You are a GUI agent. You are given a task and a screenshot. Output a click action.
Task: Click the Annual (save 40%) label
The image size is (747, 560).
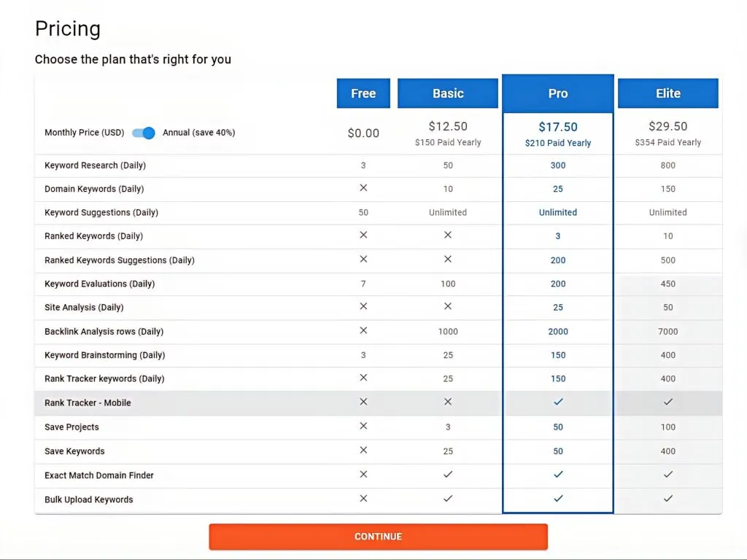198,133
